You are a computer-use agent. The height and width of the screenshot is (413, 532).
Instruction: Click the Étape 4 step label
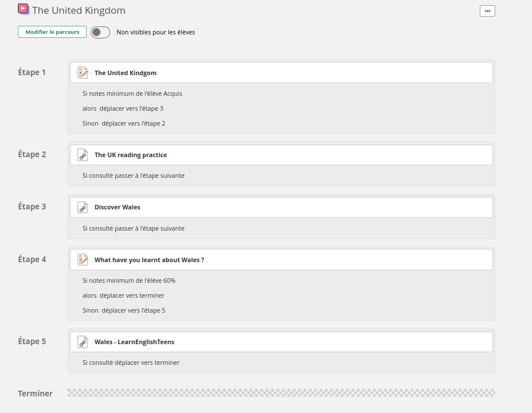tap(32, 259)
